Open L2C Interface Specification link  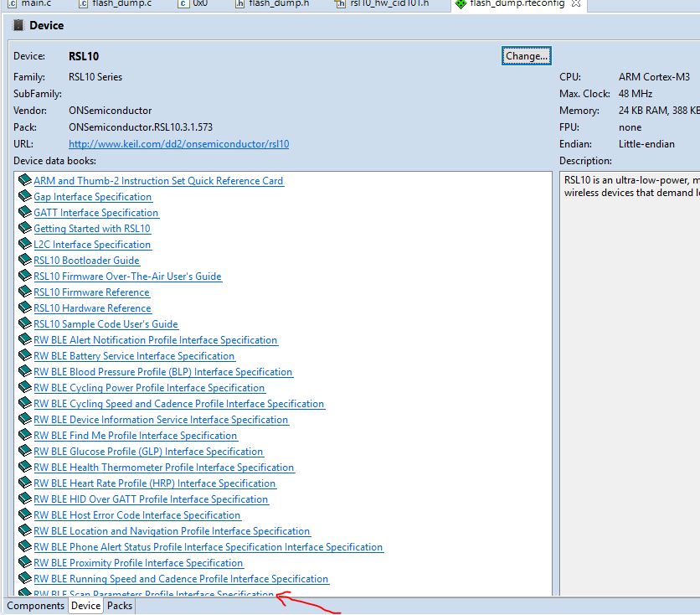point(92,245)
